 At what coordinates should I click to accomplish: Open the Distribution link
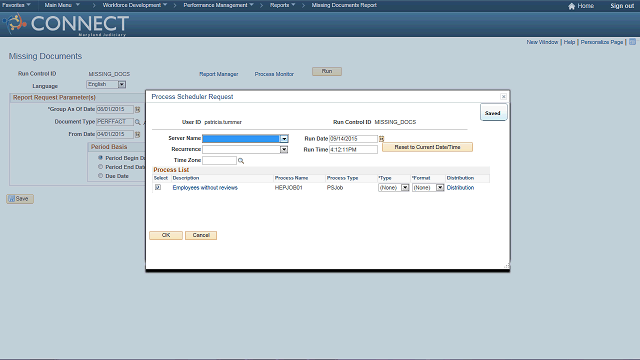click(460, 188)
